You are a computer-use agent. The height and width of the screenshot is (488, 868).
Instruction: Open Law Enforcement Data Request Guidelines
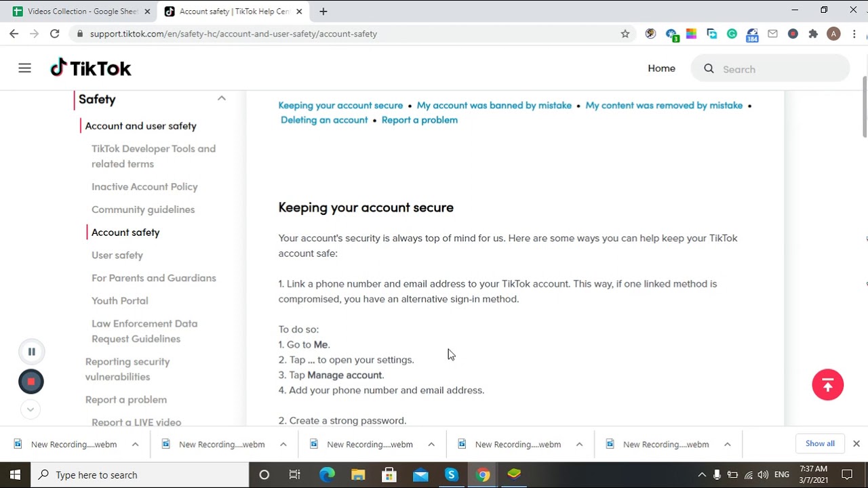tap(144, 331)
